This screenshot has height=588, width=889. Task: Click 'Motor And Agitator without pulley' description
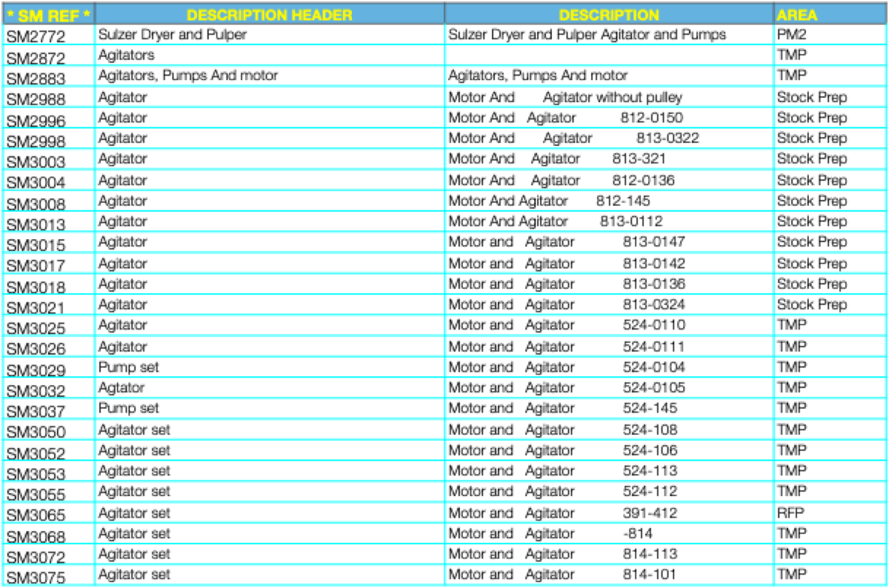tap(609, 97)
